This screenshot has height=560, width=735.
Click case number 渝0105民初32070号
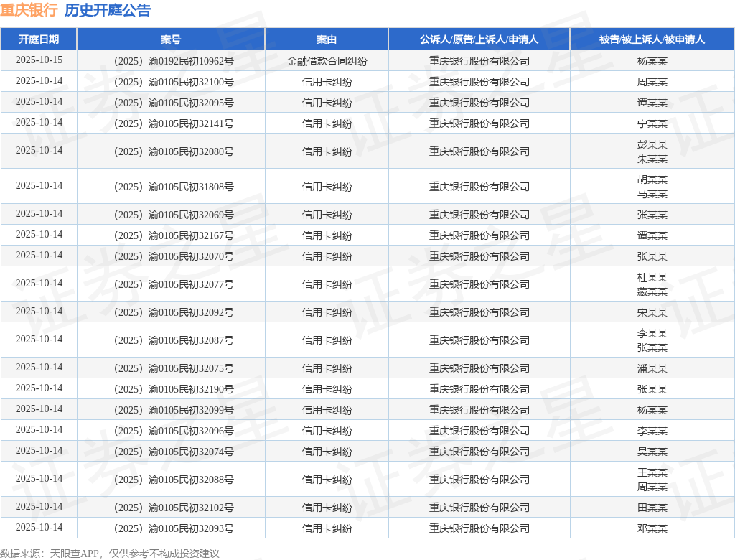(191, 256)
